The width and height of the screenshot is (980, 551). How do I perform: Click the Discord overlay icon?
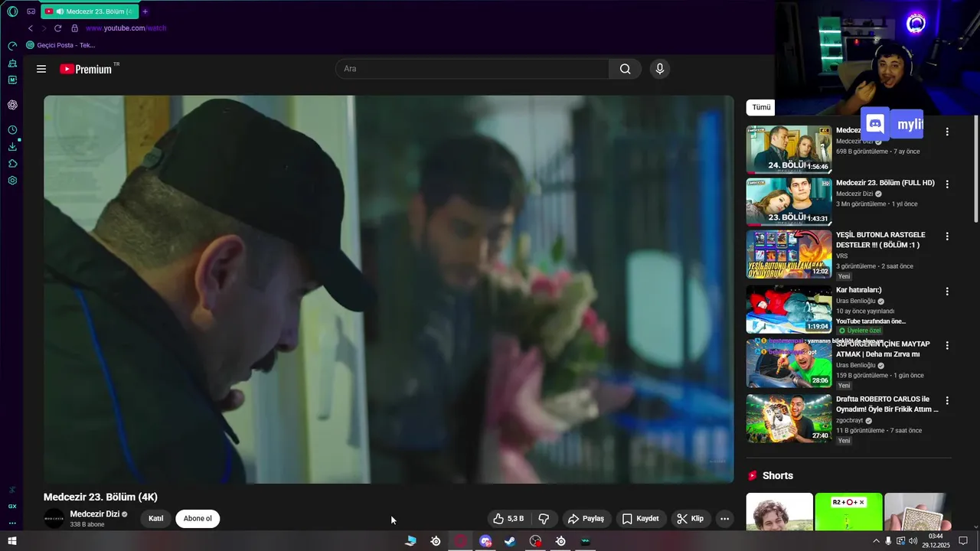(875, 123)
